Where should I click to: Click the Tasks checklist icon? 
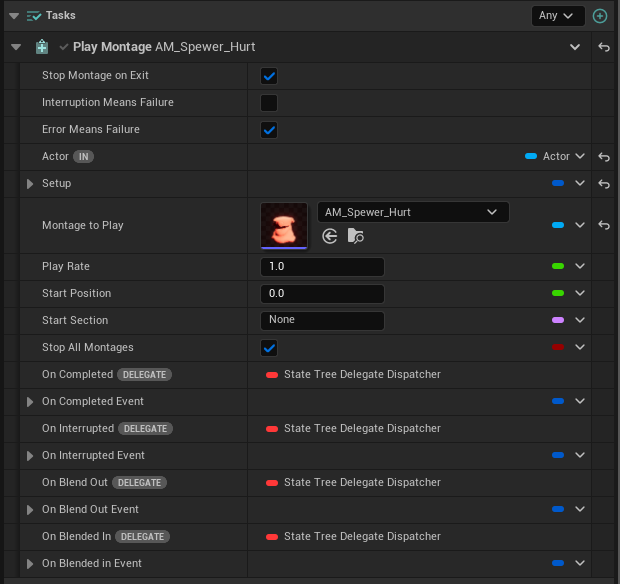[x=34, y=16]
